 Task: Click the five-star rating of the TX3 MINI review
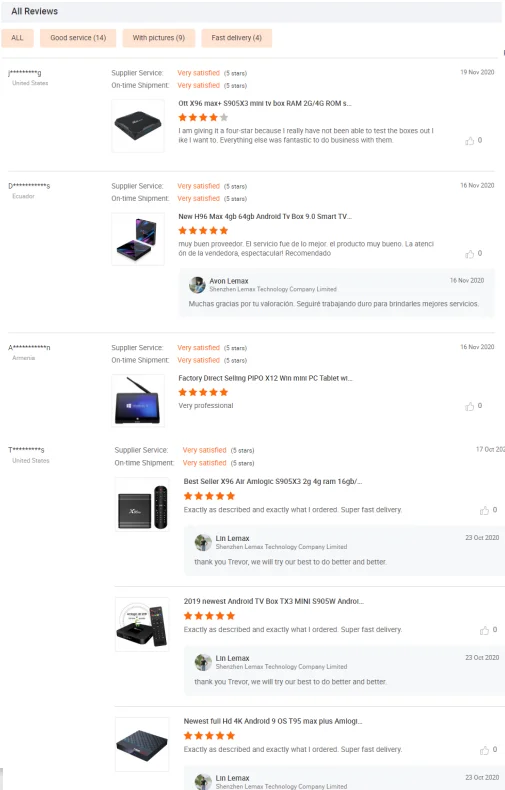[x=209, y=616]
